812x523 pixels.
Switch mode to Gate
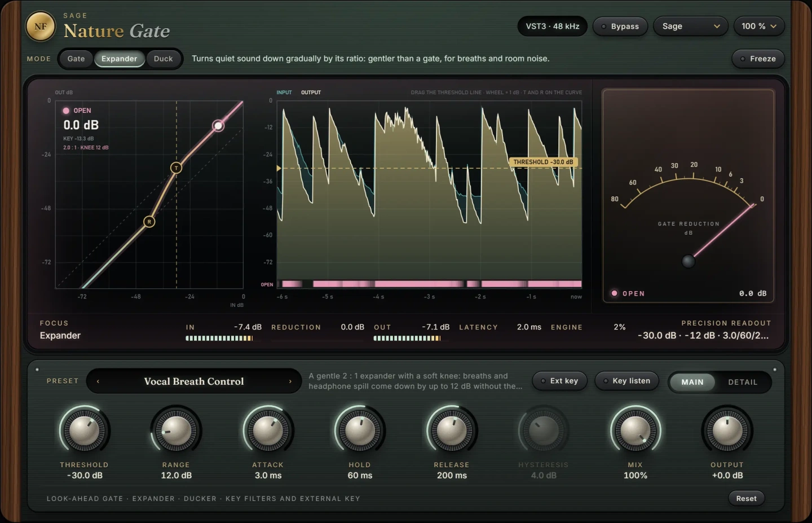point(76,59)
